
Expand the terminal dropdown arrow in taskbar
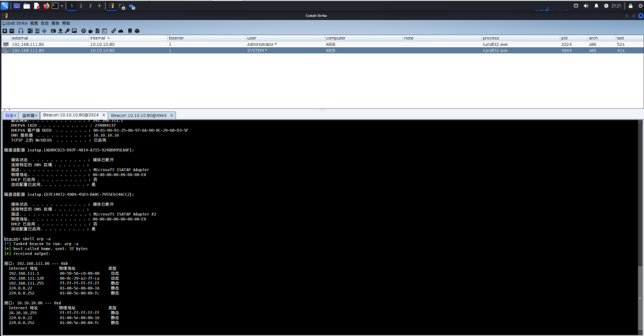62,6
